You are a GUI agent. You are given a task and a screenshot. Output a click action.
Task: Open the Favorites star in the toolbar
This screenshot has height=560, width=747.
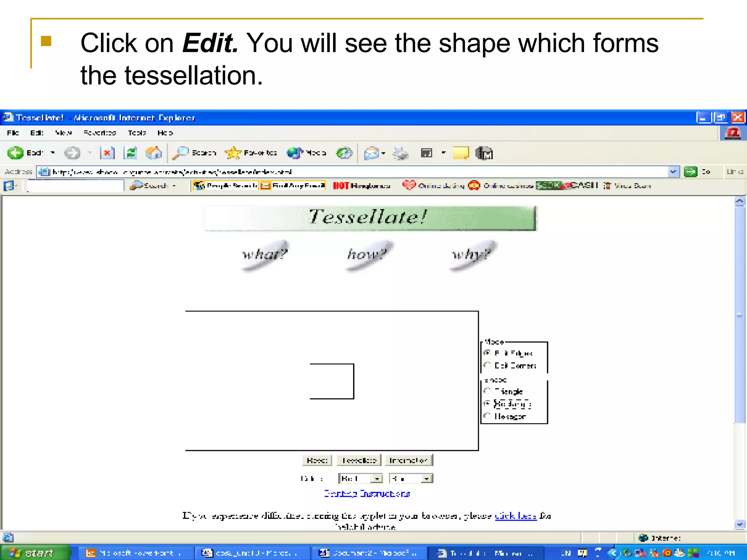[x=233, y=153]
